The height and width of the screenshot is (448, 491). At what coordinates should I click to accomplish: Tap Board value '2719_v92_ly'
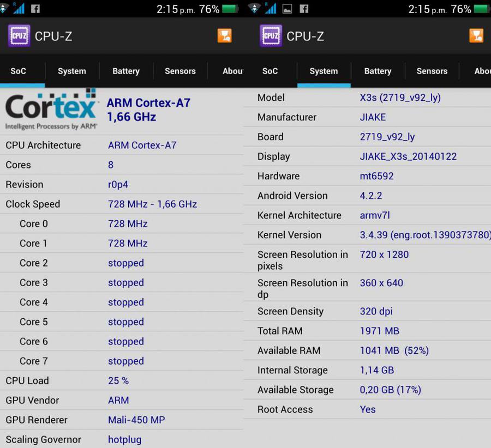pyautogui.click(x=387, y=137)
